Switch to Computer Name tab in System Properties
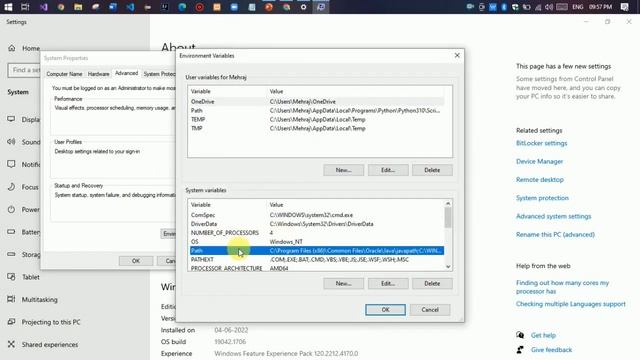 coord(64,74)
